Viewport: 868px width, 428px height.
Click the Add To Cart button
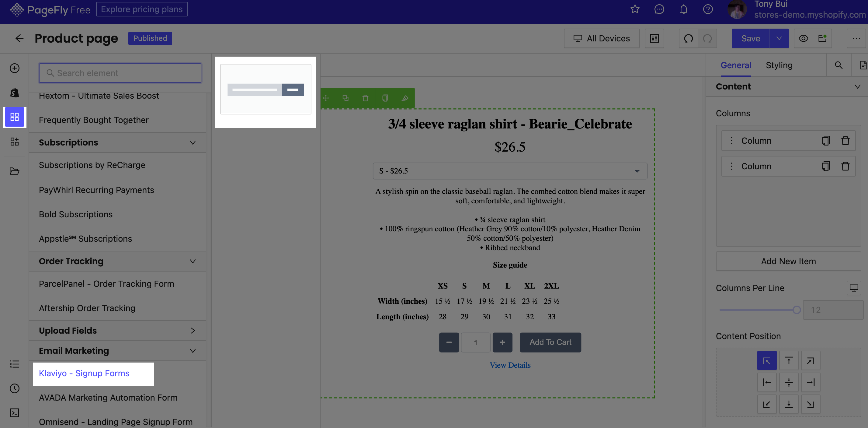pyautogui.click(x=550, y=342)
